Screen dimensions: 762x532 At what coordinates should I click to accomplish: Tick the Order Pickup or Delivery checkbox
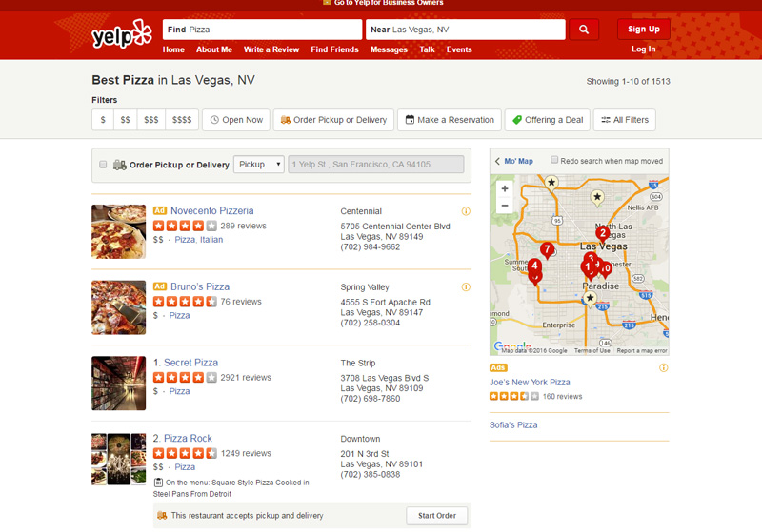click(103, 165)
